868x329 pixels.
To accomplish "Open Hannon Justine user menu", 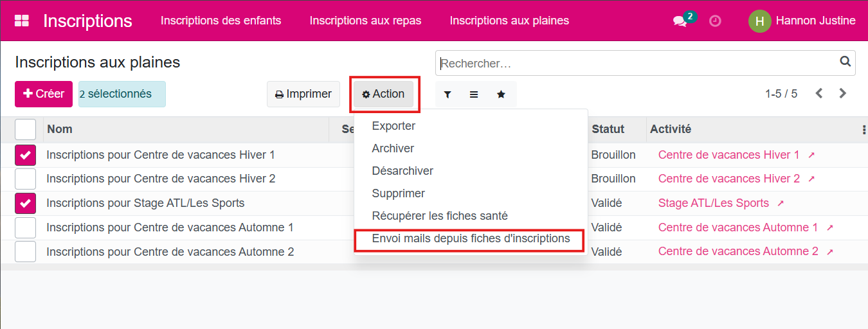I will pyautogui.click(x=802, y=21).
